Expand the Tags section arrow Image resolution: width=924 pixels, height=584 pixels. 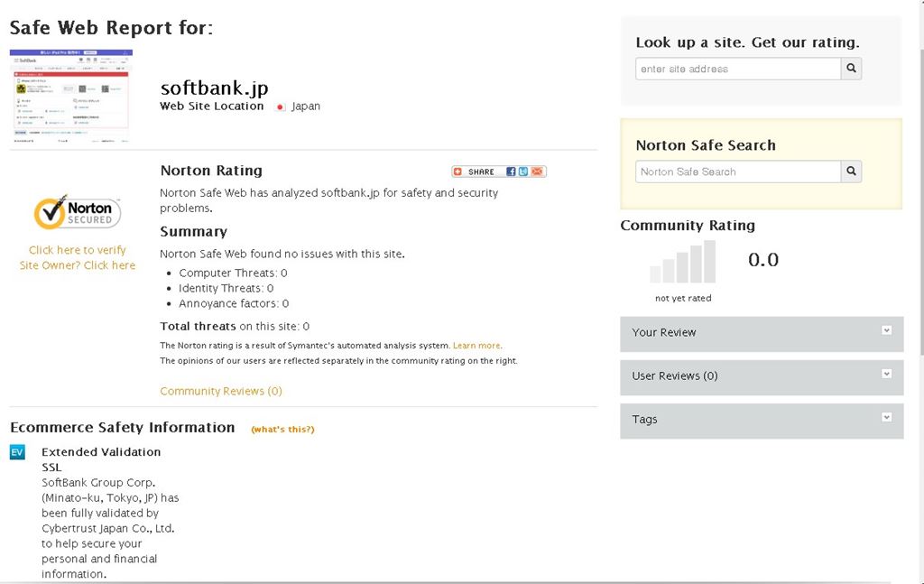tap(886, 418)
